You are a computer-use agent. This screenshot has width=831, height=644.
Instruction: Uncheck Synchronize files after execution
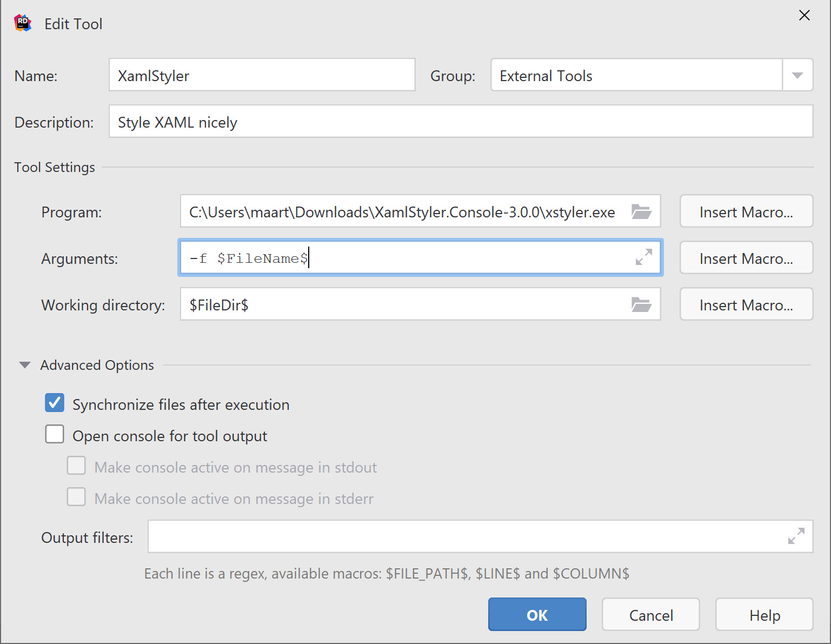tap(55, 403)
